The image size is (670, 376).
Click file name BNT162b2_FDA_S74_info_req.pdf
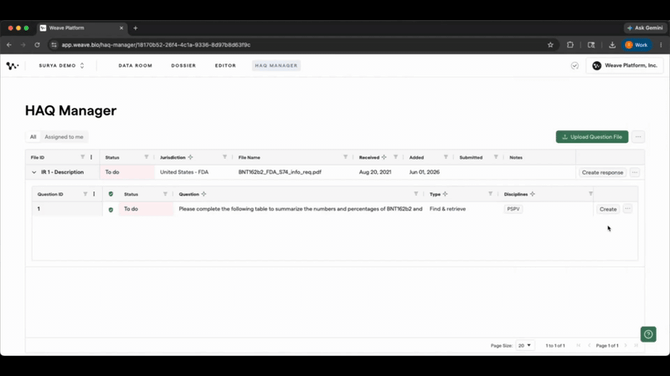click(x=280, y=172)
